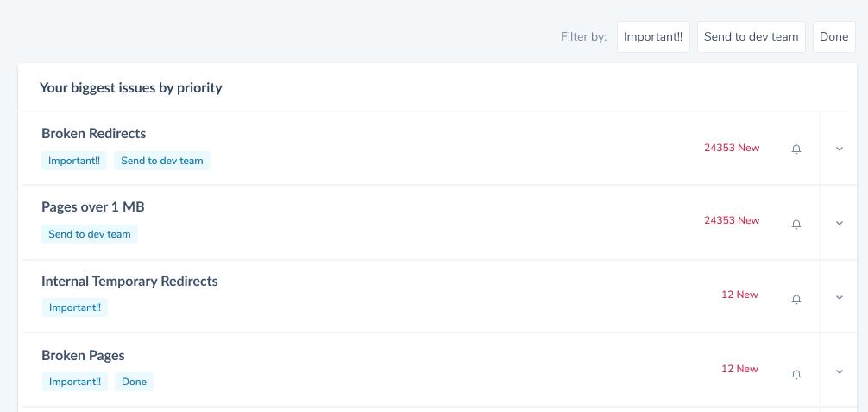Viewport: 868px width, 412px height.
Task: Click the Done tag under Broken Pages
Action: coord(134,382)
